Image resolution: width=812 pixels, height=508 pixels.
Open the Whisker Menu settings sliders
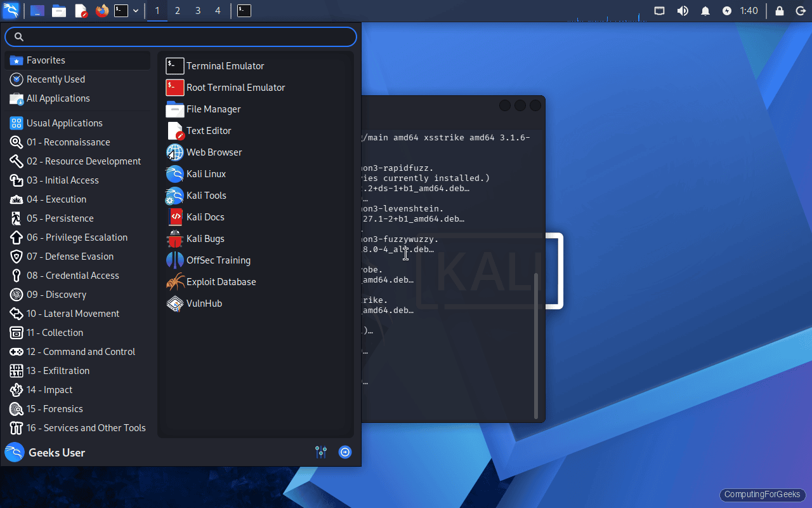tap(321, 452)
